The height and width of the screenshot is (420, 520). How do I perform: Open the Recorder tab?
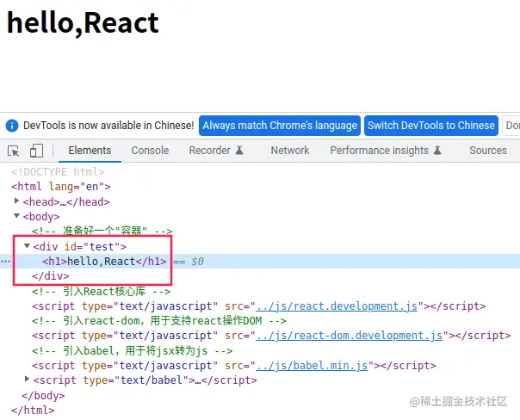(209, 151)
